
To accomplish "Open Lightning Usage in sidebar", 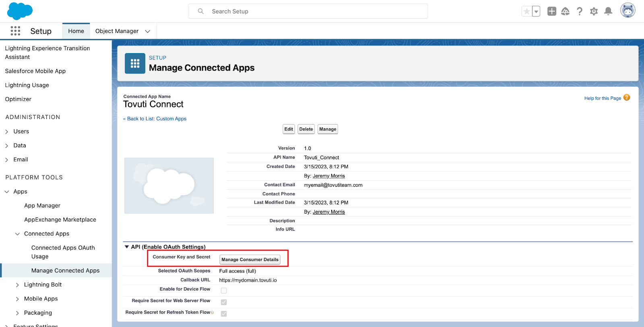I will coord(27,85).
